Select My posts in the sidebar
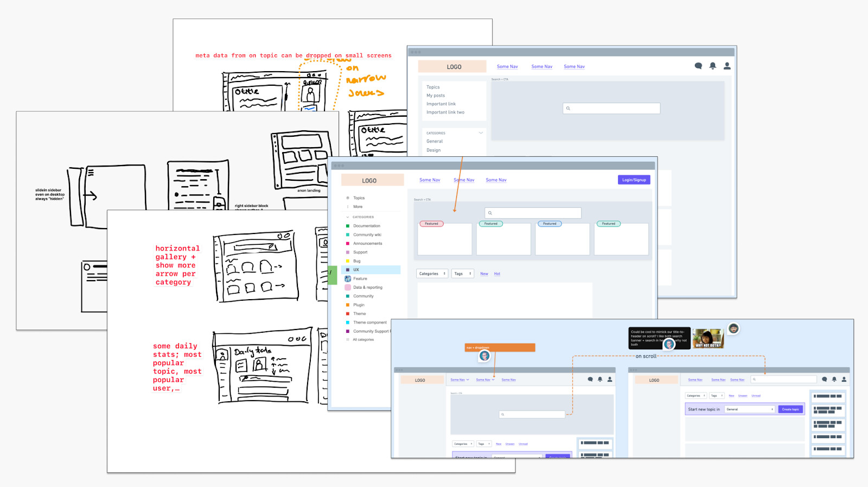This screenshot has width=868, height=487. click(436, 96)
